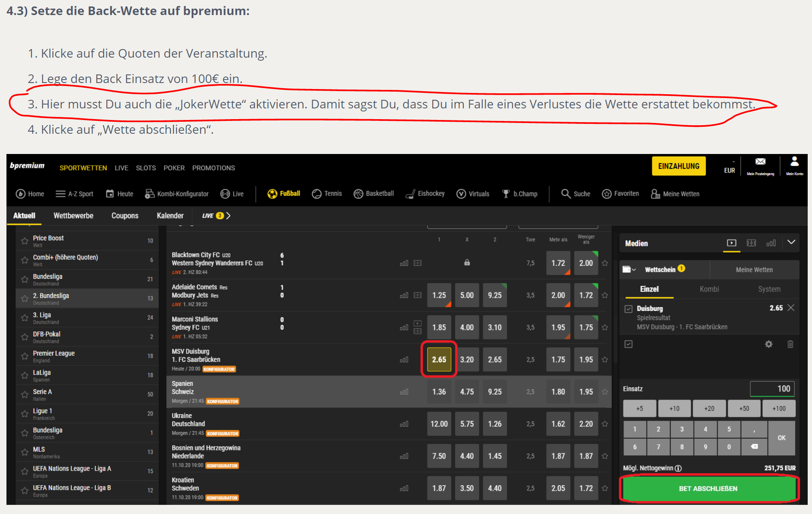This screenshot has width=812, height=514.
Task: Show statistics view in Medien panel
Action: (771, 243)
